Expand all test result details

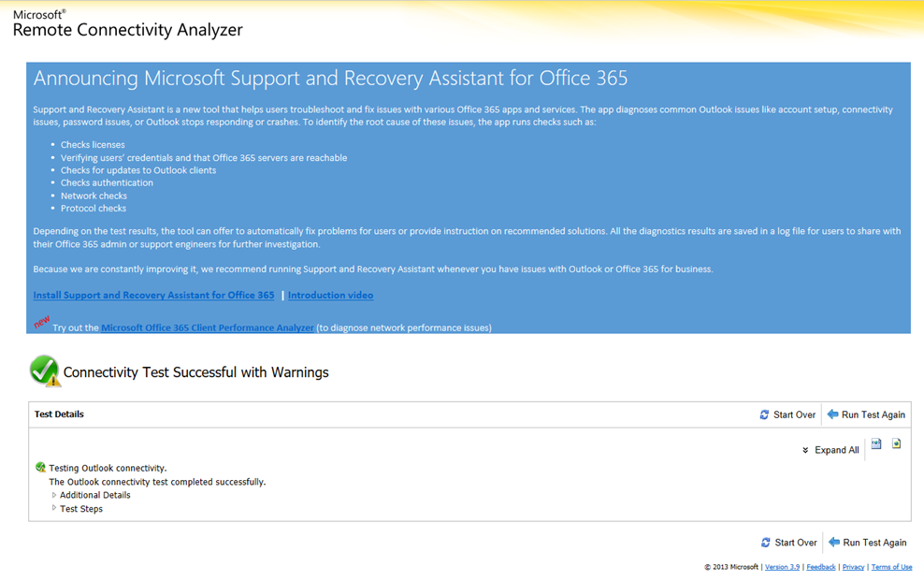[830, 450]
